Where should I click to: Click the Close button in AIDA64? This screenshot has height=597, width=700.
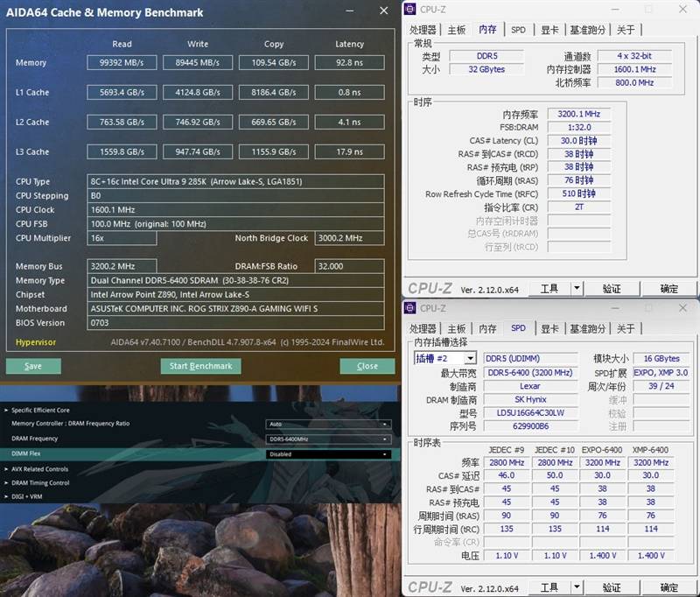pos(367,366)
